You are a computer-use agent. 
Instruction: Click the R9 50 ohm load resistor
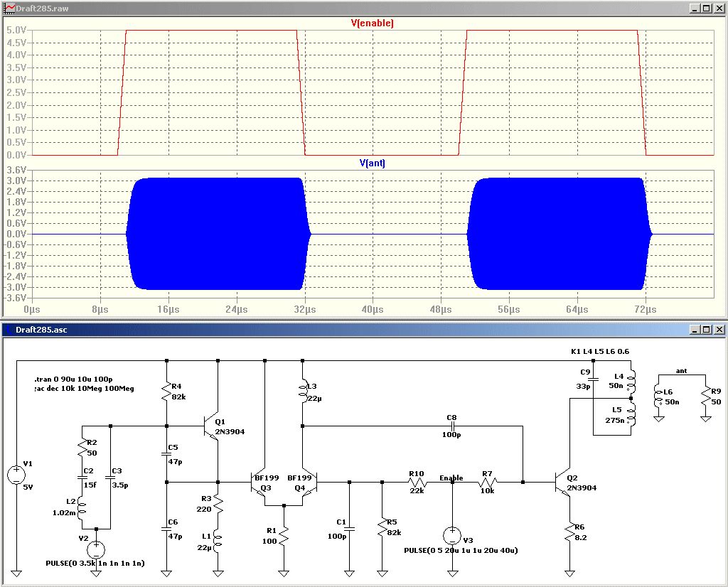(705, 397)
